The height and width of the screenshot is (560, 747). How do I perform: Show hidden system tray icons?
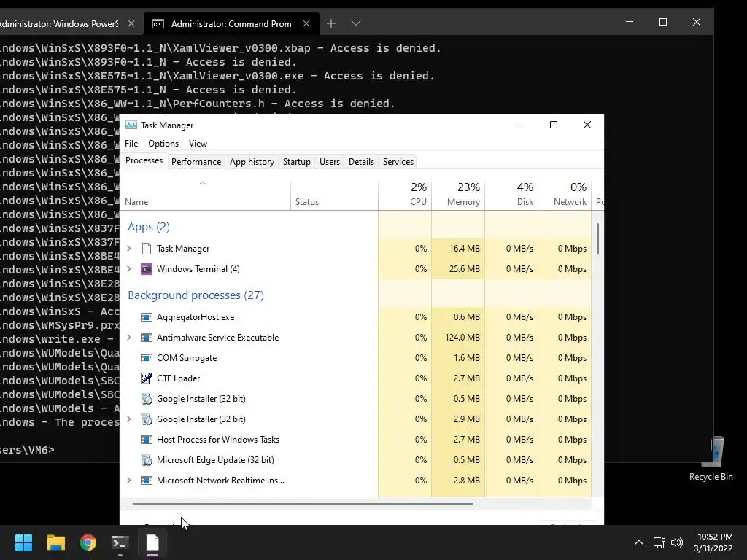639,542
